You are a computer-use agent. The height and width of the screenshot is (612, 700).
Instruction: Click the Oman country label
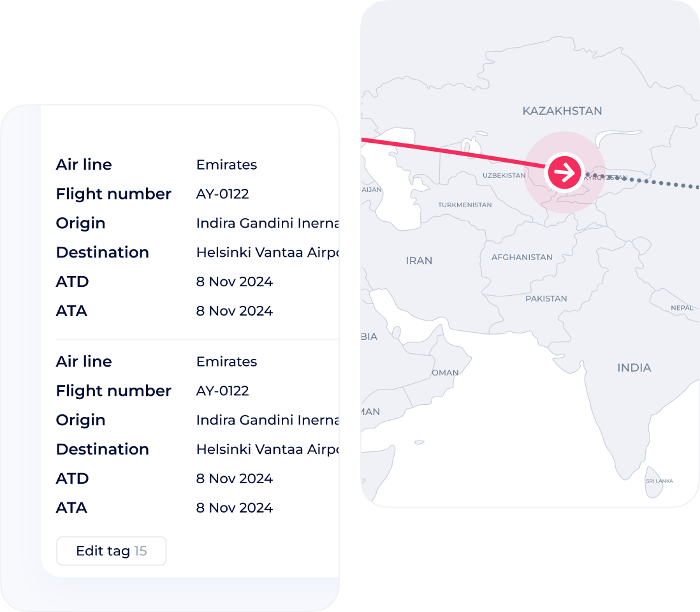point(445,372)
